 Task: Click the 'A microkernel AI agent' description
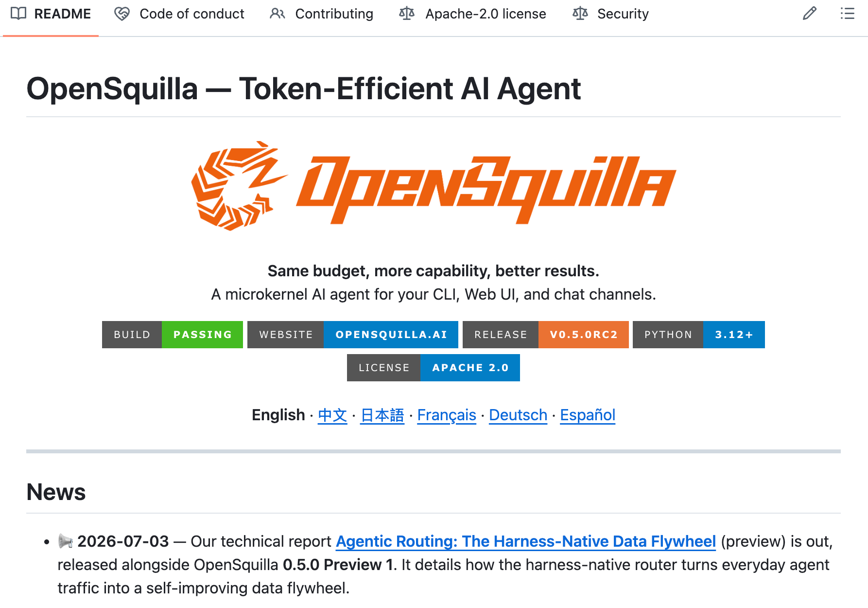click(x=434, y=294)
